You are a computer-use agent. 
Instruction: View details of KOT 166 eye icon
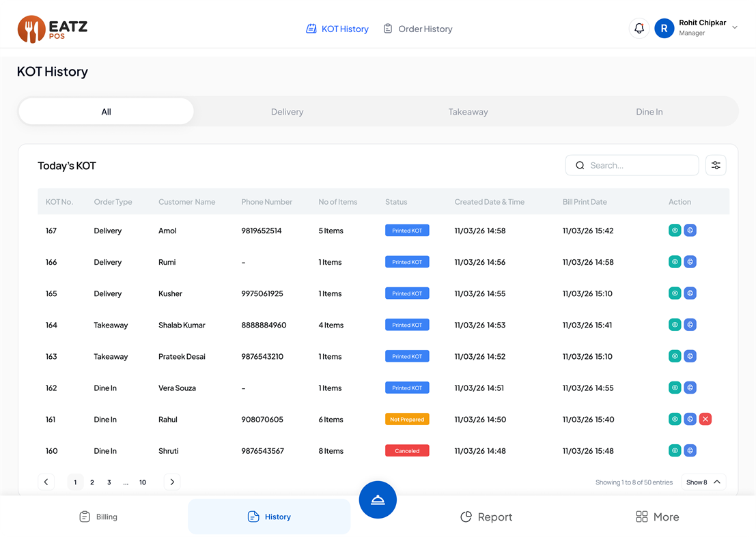pyautogui.click(x=675, y=261)
